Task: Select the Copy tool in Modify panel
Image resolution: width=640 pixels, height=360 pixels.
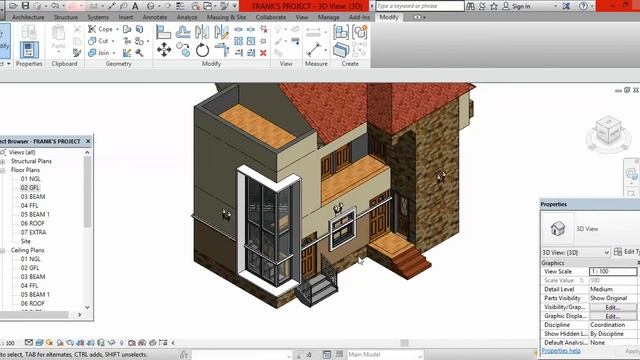Action: [183, 50]
